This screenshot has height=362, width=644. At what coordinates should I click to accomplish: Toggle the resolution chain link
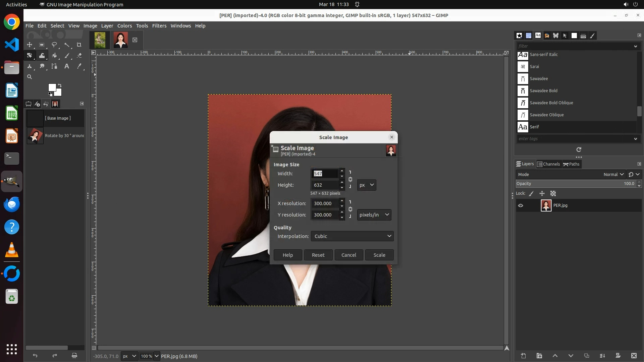point(350,209)
